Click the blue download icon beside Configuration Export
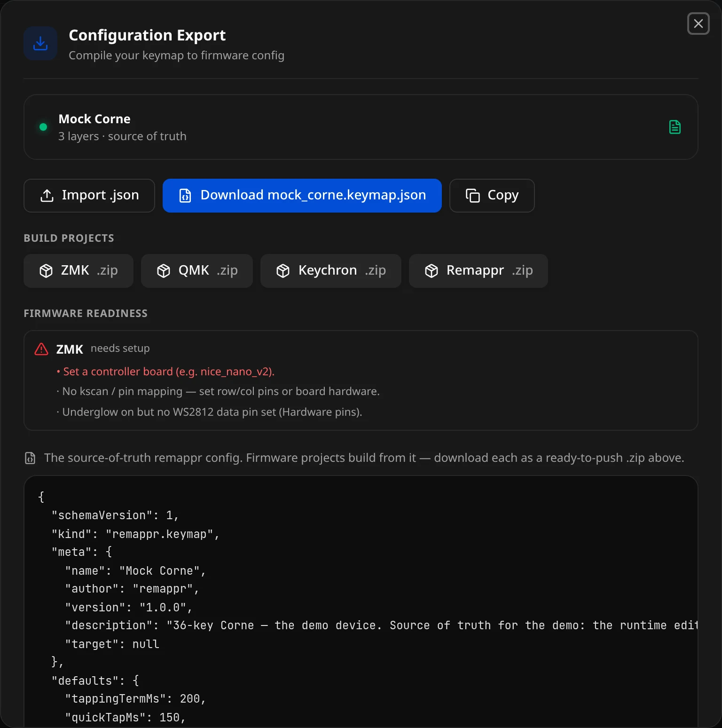 tap(40, 43)
